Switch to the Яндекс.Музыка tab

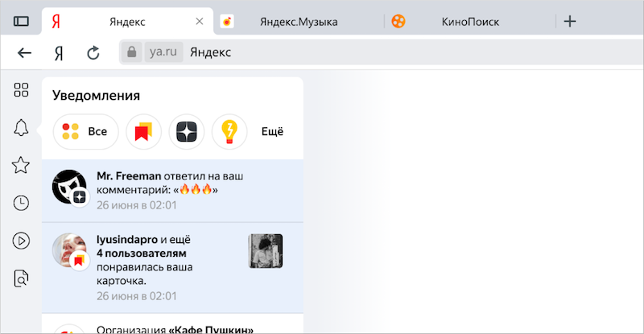(x=299, y=22)
